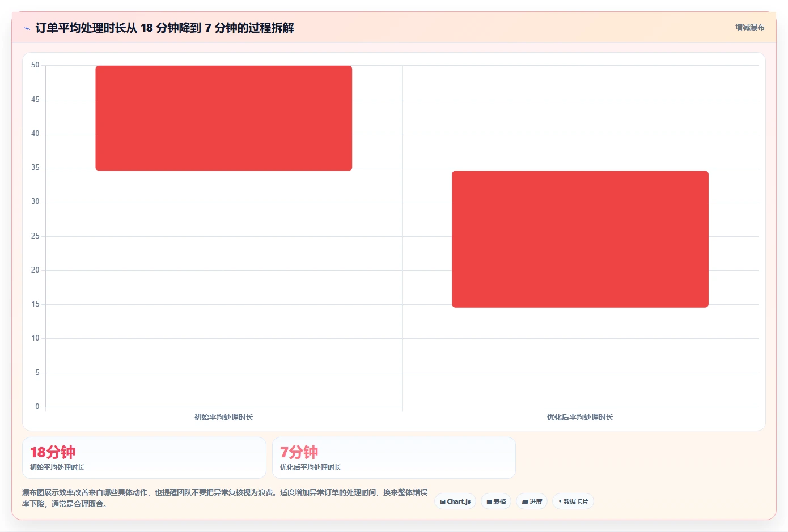Image resolution: width=788 pixels, height=532 pixels.
Task: Click the Chart.js tag chip
Action: pos(455,501)
